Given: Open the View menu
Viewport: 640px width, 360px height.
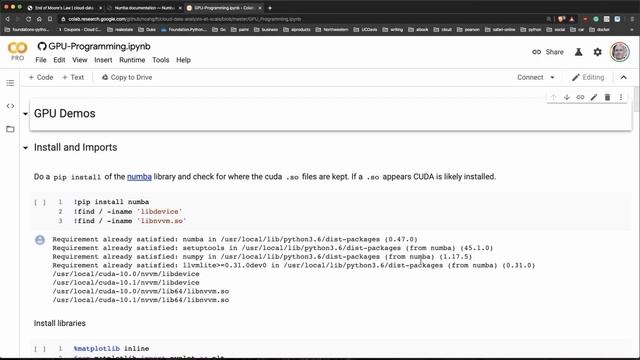Looking at the screenshot, I should point(80,60).
